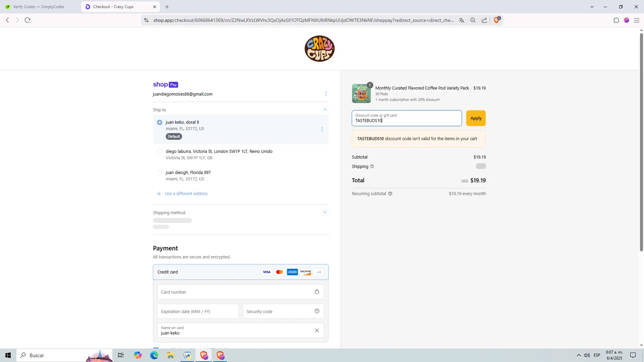Viewport: 644px width, 362px height.
Task: Apply the discount code
Action: pos(476,118)
